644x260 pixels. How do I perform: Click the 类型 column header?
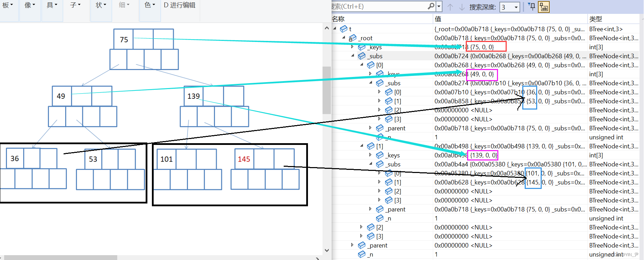[x=614, y=19]
